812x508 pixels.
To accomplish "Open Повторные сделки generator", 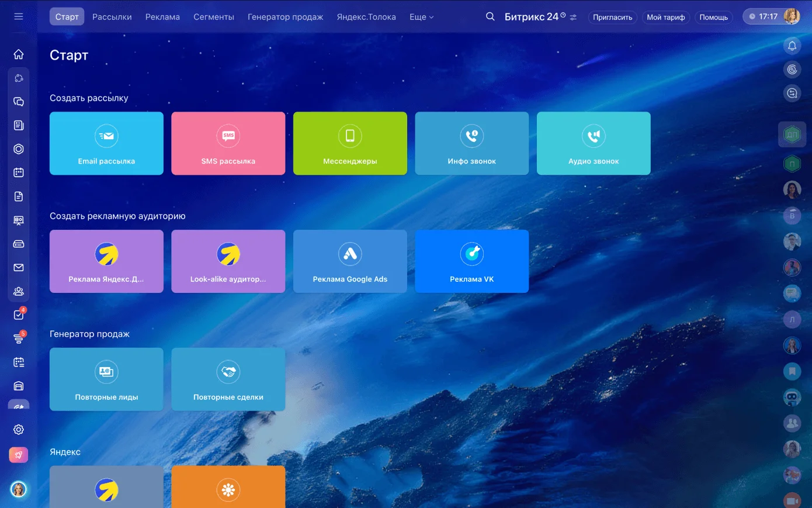I will click(x=228, y=379).
